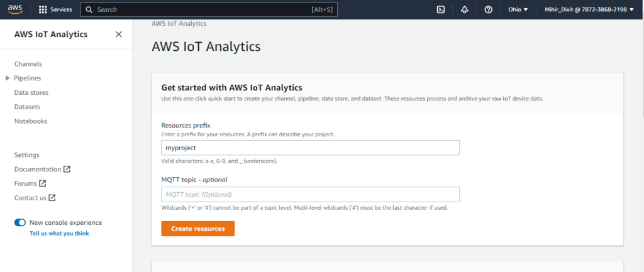Expand the Pipelines tree arrow

pyautogui.click(x=8, y=78)
